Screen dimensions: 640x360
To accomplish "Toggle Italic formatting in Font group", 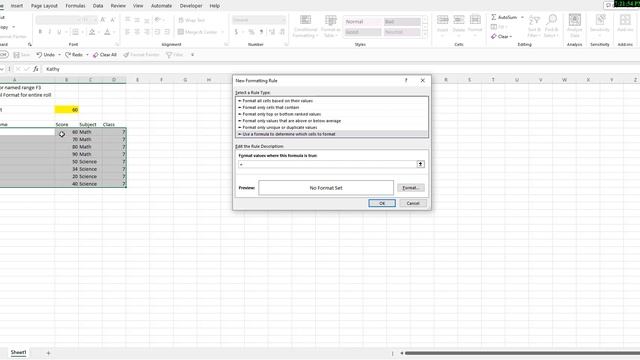I will pyautogui.click(x=50, y=32).
